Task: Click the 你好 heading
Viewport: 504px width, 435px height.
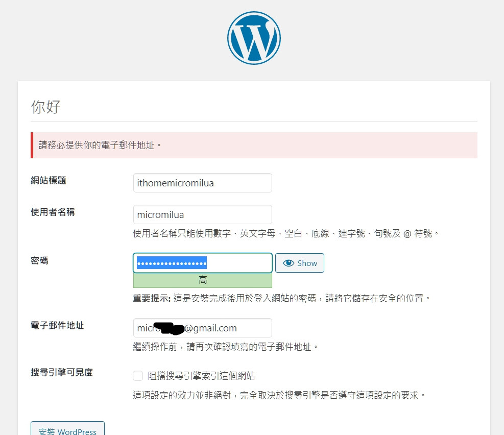Action: tap(45, 107)
